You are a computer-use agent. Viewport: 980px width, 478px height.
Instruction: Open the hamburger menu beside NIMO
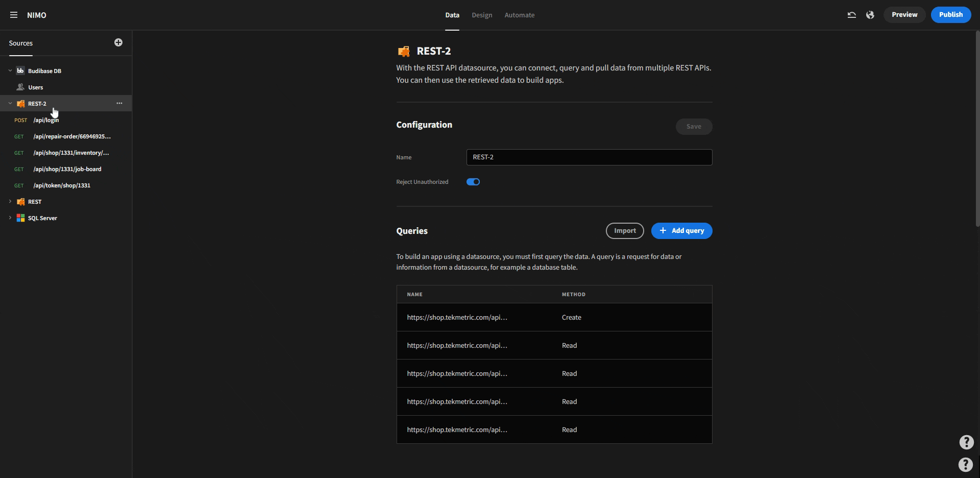[14, 15]
